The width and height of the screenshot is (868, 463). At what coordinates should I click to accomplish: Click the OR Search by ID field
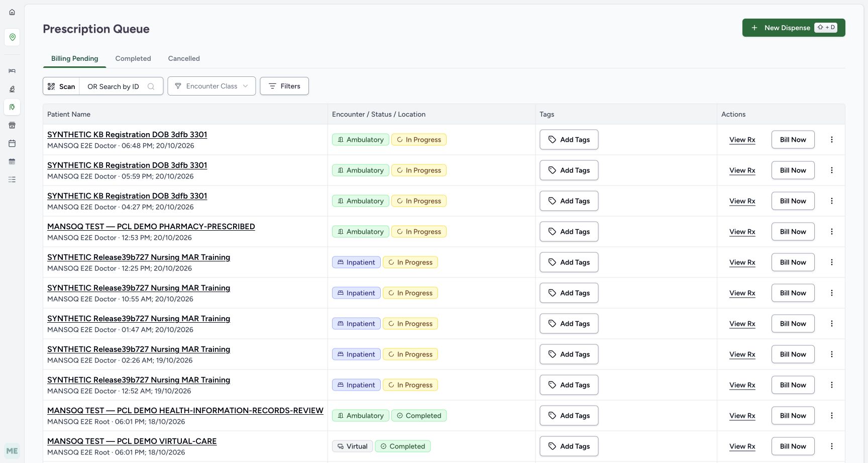pyautogui.click(x=121, y=86)
